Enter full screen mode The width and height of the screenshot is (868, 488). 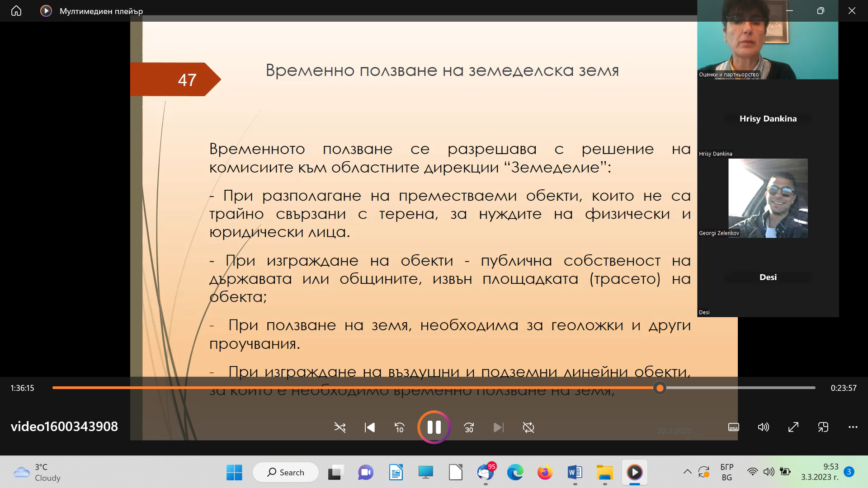click(x=793, y=427)
